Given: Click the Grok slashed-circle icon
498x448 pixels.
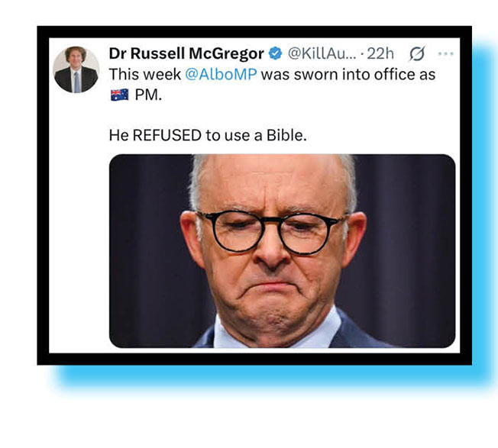Looking at the screenshot, I should pos(417,53).
